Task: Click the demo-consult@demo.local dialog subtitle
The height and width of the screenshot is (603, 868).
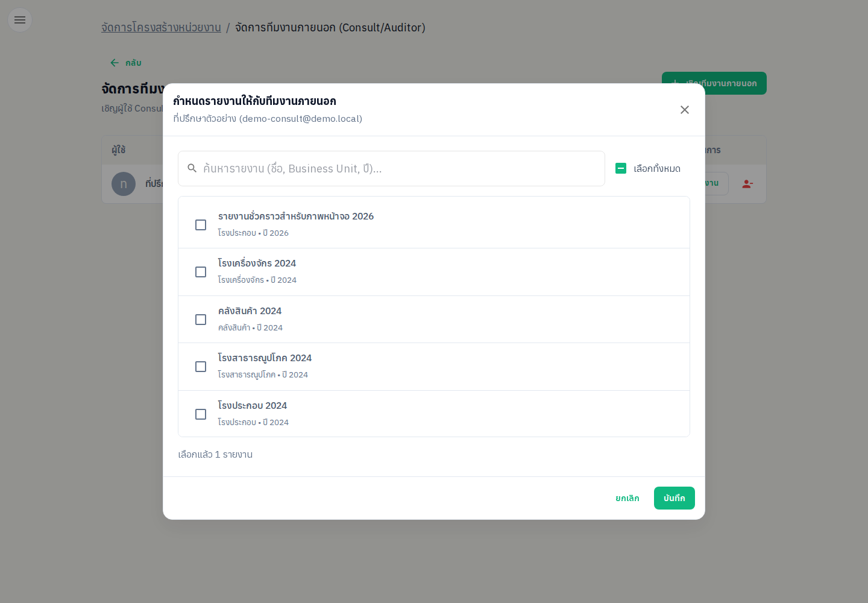Action: pos(268,119)
